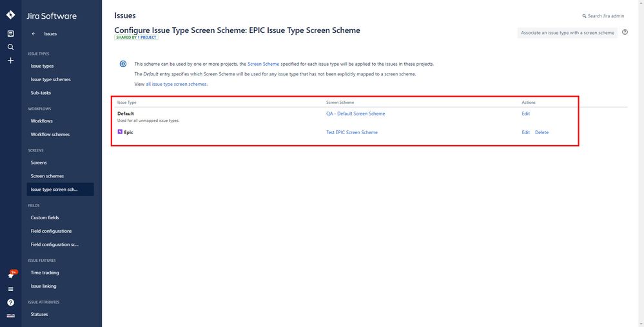The height and width of the screenshot is (327, 644).
Task: Select Issue type screen schemes item
Action: coord(61,190)
